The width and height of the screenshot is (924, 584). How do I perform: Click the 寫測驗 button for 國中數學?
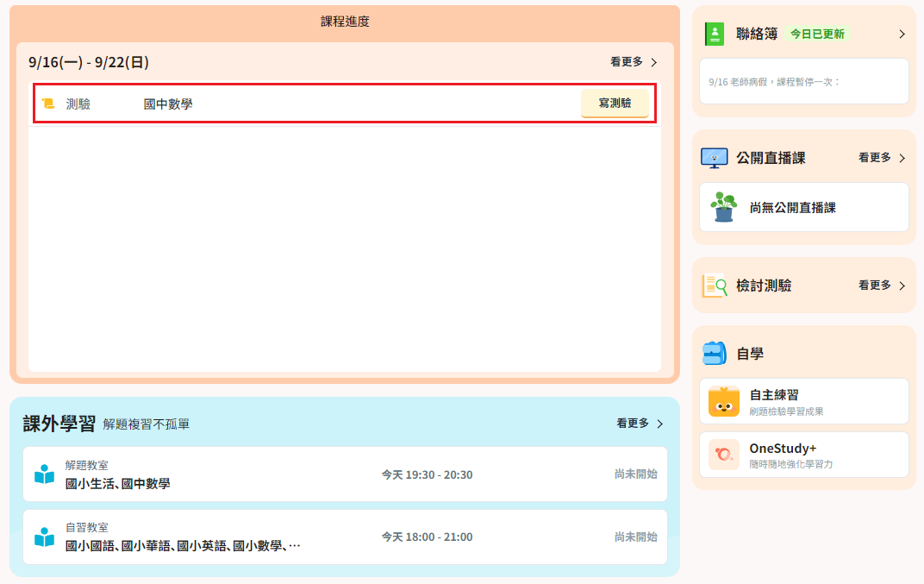point(615,104)
